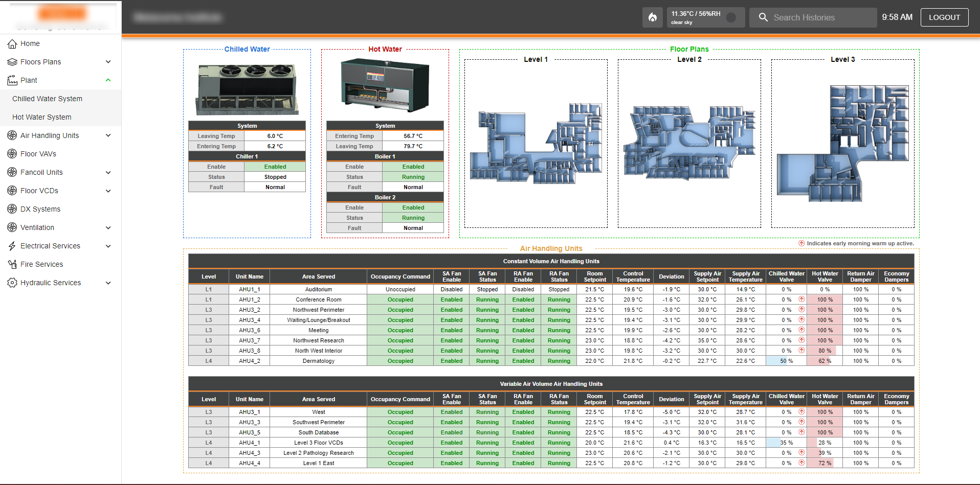Click the Home icon in sidebar

12,44
